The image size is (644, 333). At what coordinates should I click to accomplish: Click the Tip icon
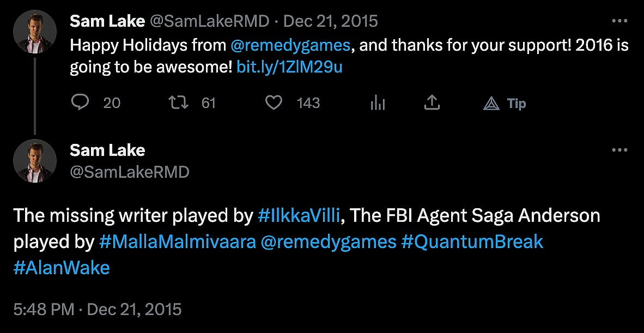point(505,103)
